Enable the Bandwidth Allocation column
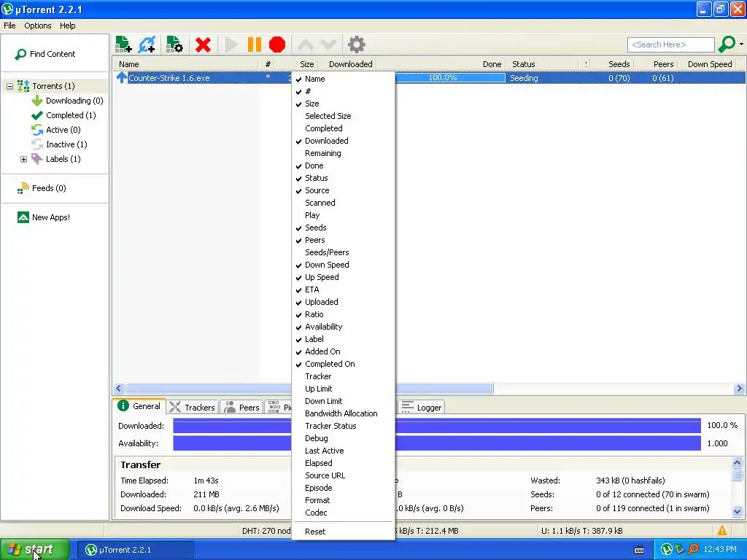Screen dimensions: 747x560 [x=343, y=413]
